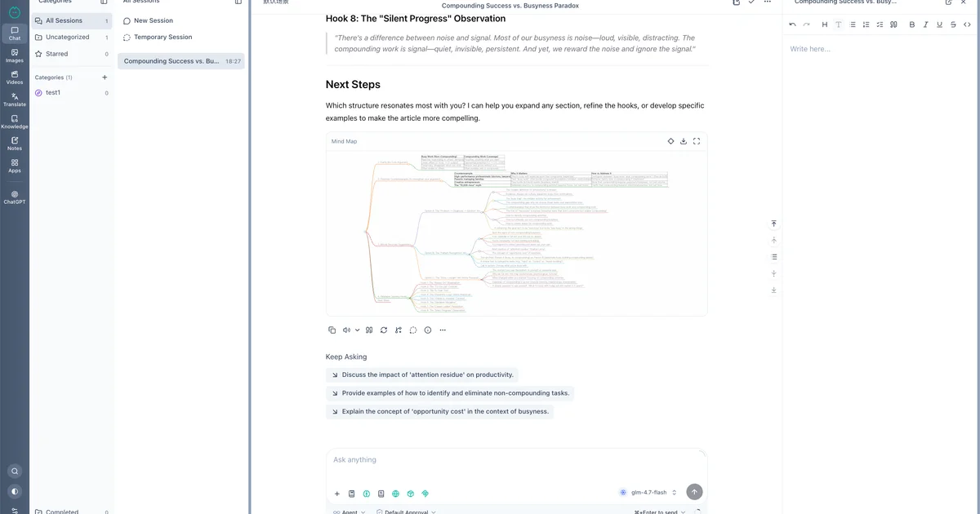Insert task checklist in notes editor

coord(880,24)
